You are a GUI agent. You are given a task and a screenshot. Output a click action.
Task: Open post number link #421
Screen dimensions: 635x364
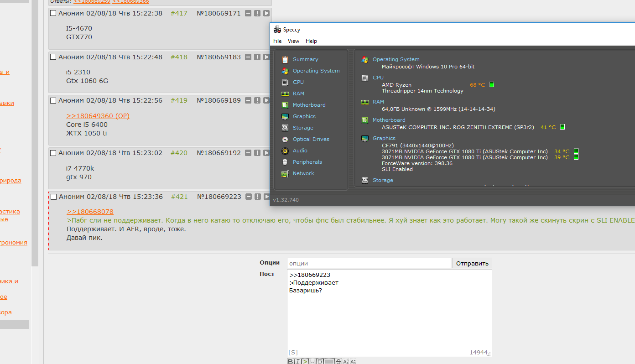[179, 197]
